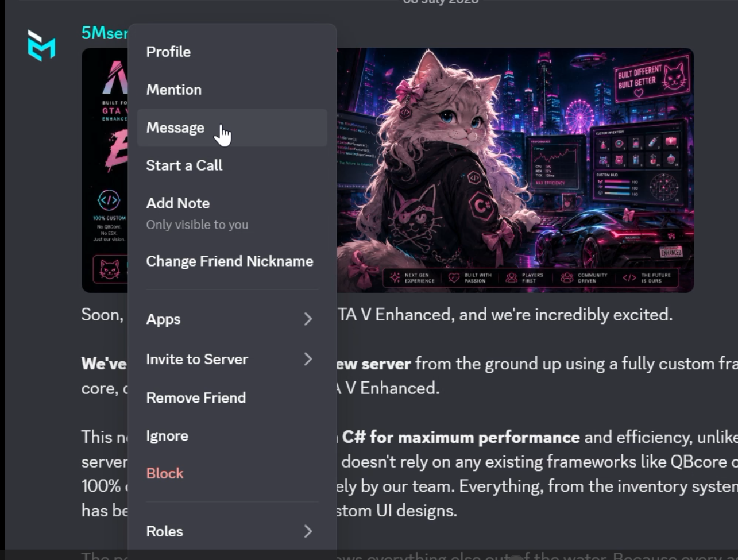Screen dimensions: 738x560
Task: Choose Change Friend Nickname
Action: point(232,261)
